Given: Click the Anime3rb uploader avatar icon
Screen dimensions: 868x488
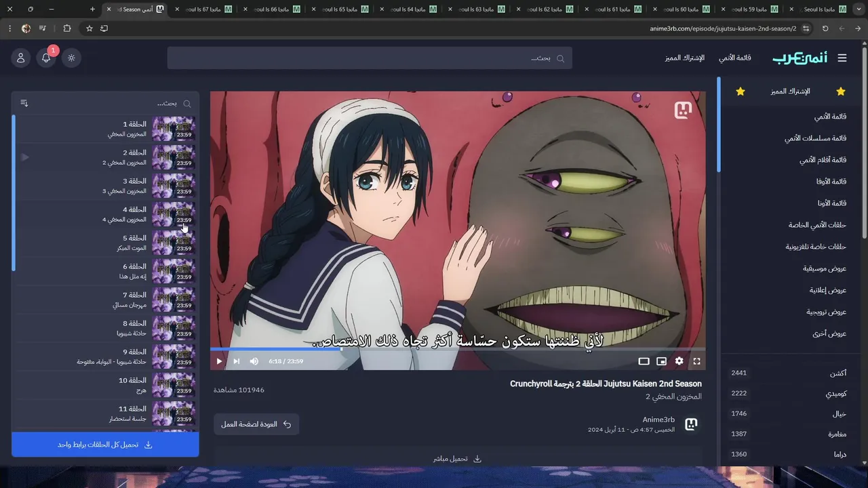Looking at the screenshot, I should pyautogui.click(x=691, y=424).
